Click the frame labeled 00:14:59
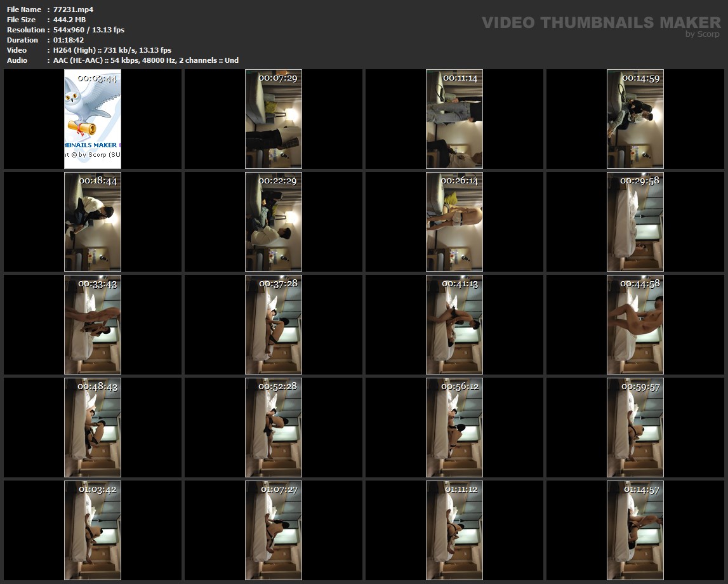This screenshot has width=728, height=584. [x=635, y=119]
